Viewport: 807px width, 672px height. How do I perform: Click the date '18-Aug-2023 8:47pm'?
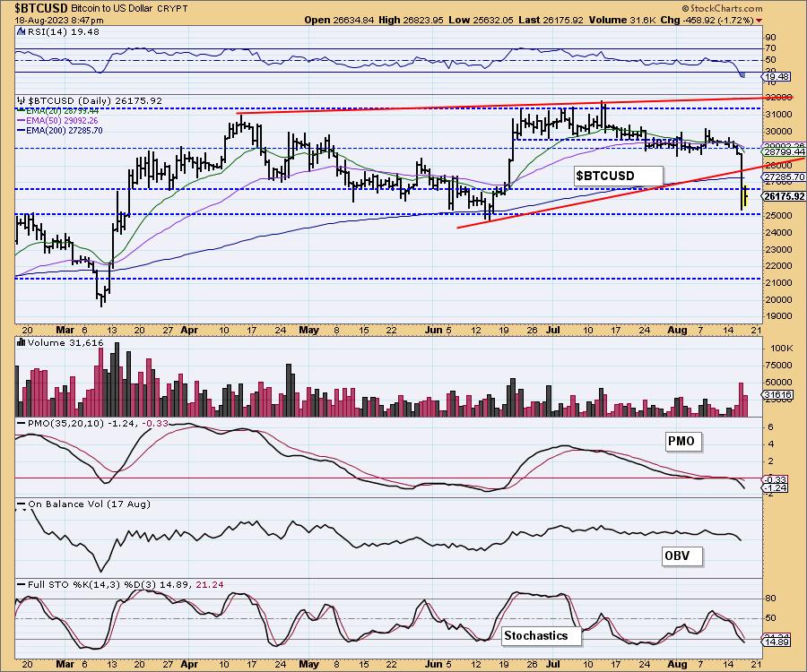tap(59, 21)
